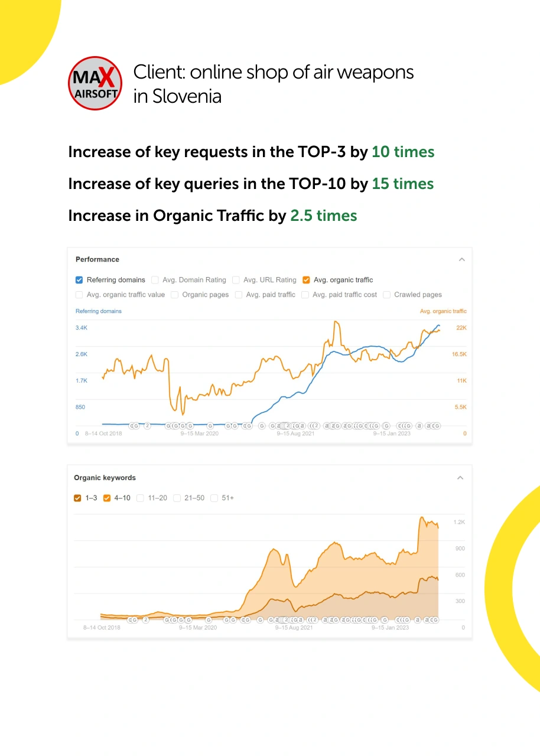540x756 pixels.
Task: Uncheck Avg. organic traffic checkbox
Action: (306, 280)
